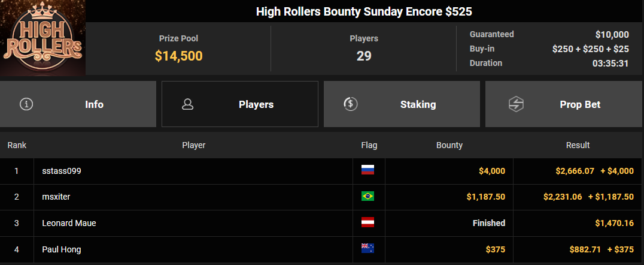Select player sstass099 in the list
This screenshot has width=644, height=265.
tap(62, 171)
